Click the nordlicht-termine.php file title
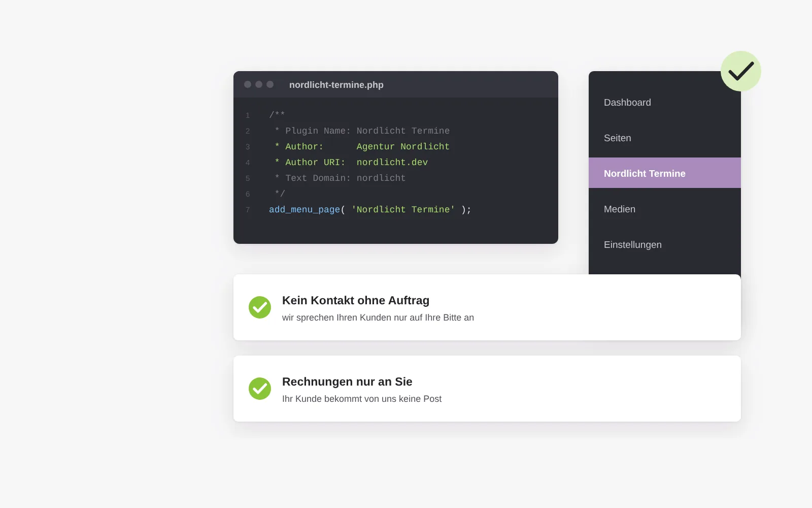The height and width of the screenshot is (508, 812). [x=336, y=85]
